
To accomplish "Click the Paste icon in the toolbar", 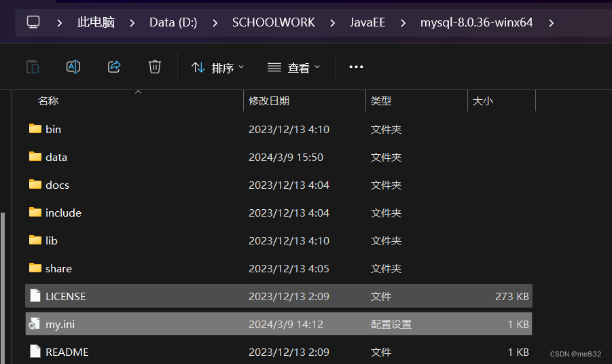I will point(33,67).
